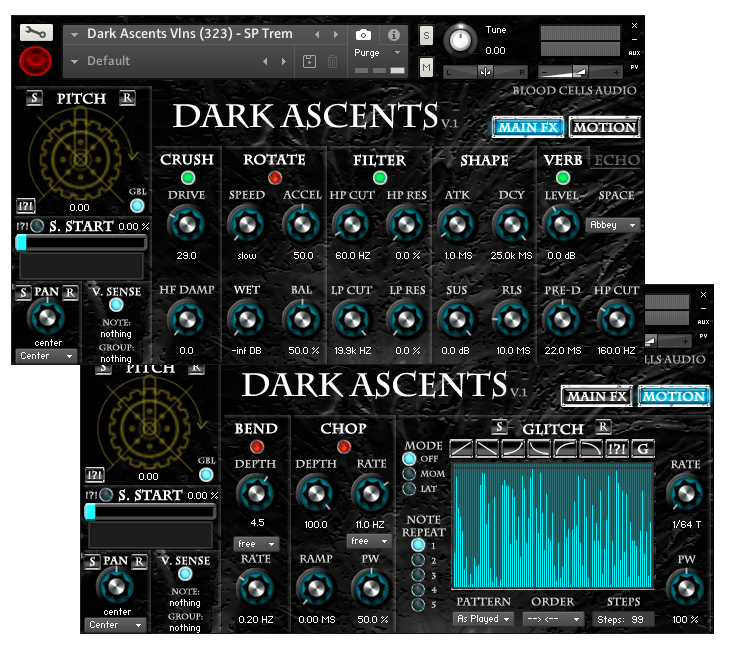Viewport: 730px width, 655px height.
Task: Toggle the FILTER green power LED
Action: (x=380, y=177)
